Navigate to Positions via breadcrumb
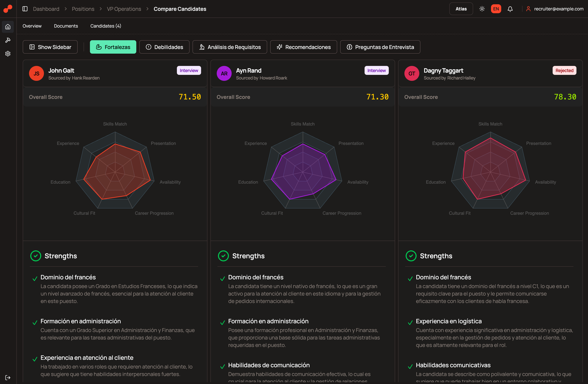Image resolution: width=588 pixels, height=384 pixels. [83, 9]
